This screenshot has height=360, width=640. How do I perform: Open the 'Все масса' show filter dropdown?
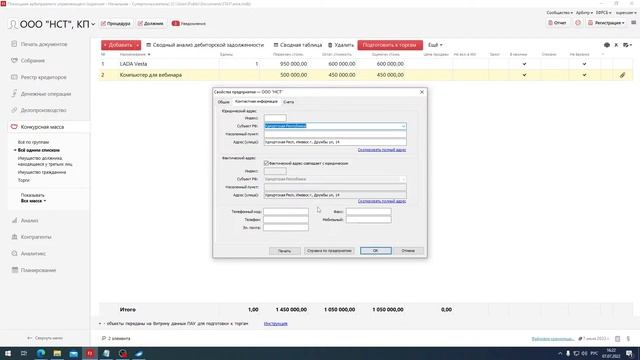click(33, 201)
